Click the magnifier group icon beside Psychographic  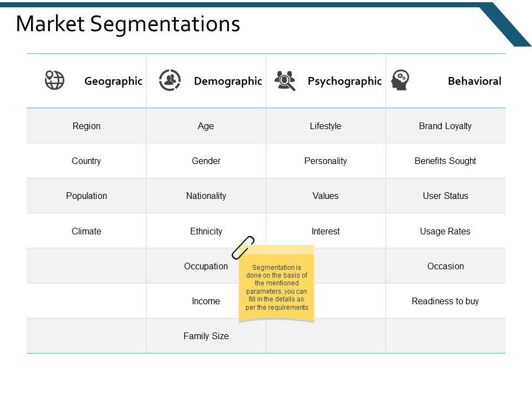pos(285,80)
